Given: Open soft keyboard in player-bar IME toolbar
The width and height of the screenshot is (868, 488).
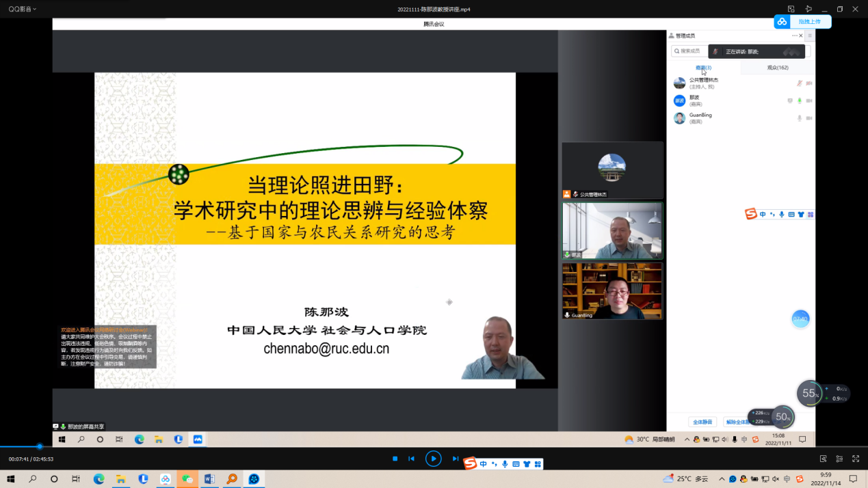Looking at the screenshot, I should pyautogui.click(x=516, y=464).
